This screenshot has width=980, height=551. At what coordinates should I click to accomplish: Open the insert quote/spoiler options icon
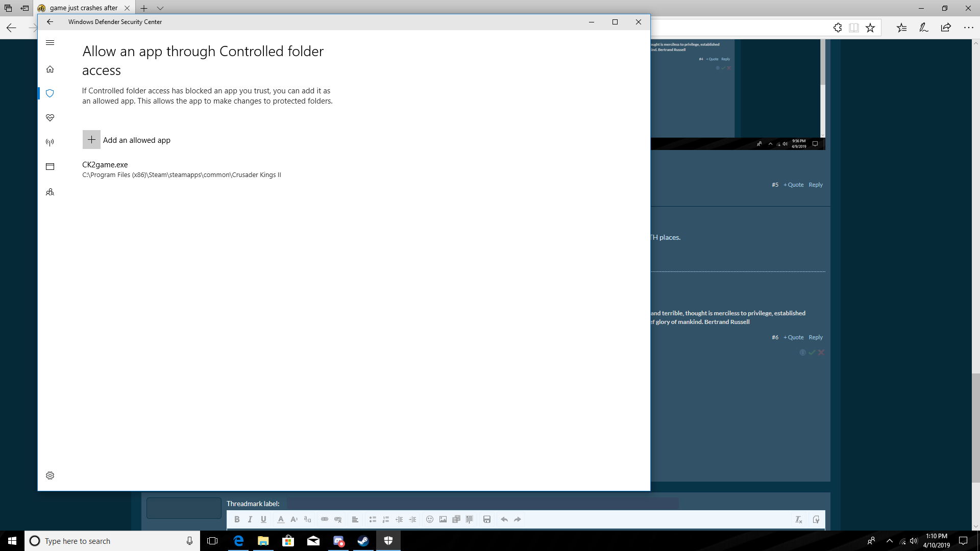click(x=470, y=519)
